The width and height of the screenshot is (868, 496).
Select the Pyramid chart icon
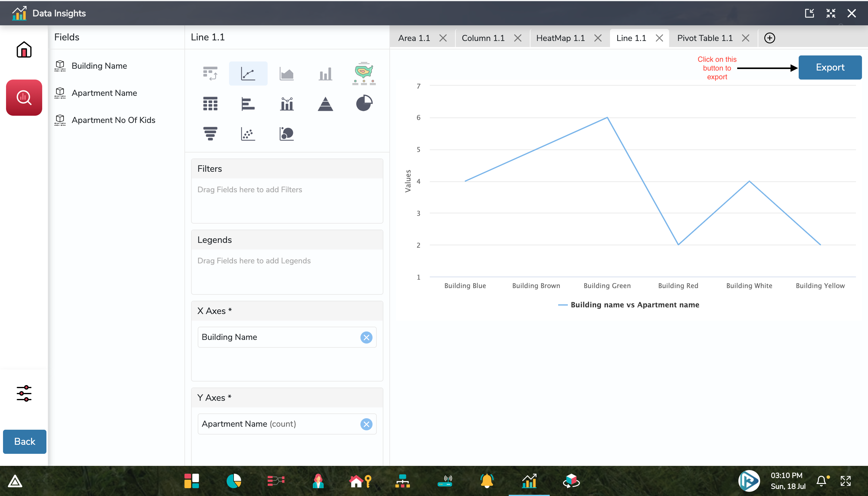point(325,104)
